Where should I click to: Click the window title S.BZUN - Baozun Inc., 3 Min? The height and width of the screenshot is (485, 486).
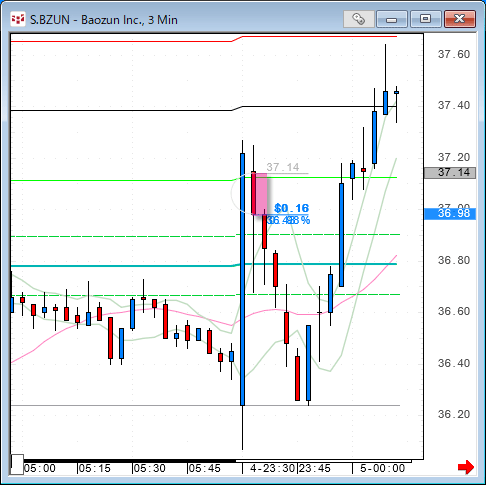coord(104,20)
